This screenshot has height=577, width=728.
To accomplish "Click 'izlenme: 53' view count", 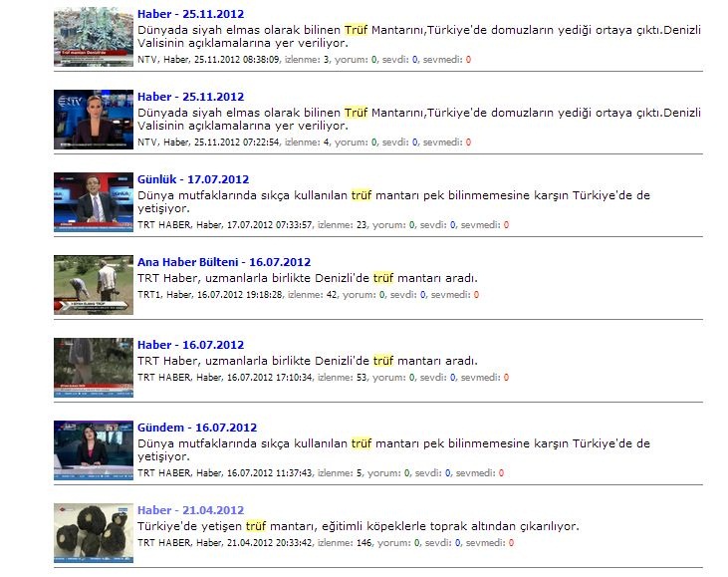I will tap(343, 378).
